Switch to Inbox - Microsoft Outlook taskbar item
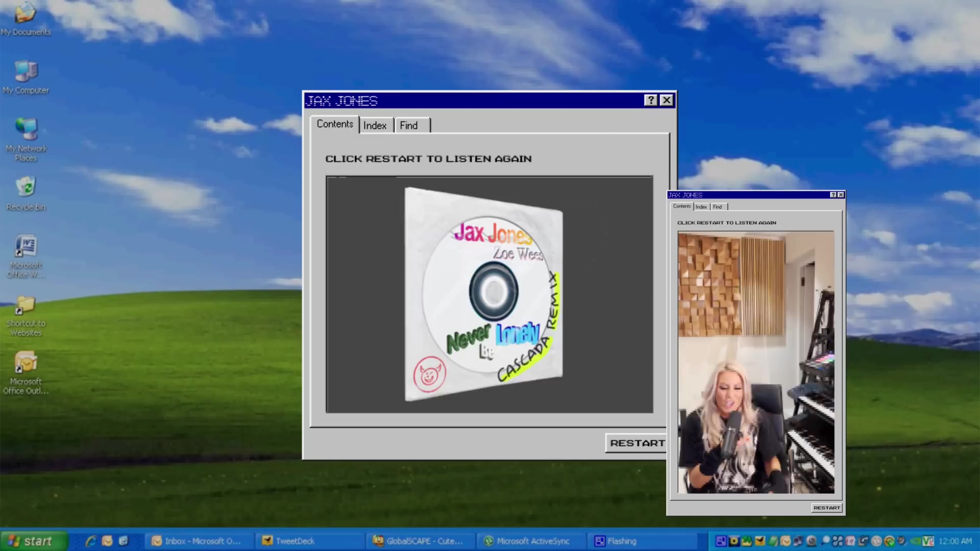 point(199,541)
